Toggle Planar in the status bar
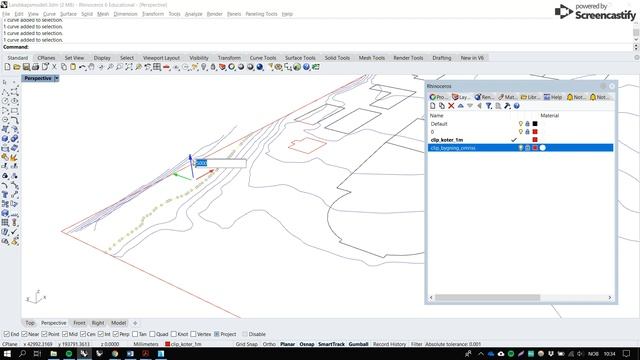The height and width of the screenshot is (360, 640). click(287, 344)
